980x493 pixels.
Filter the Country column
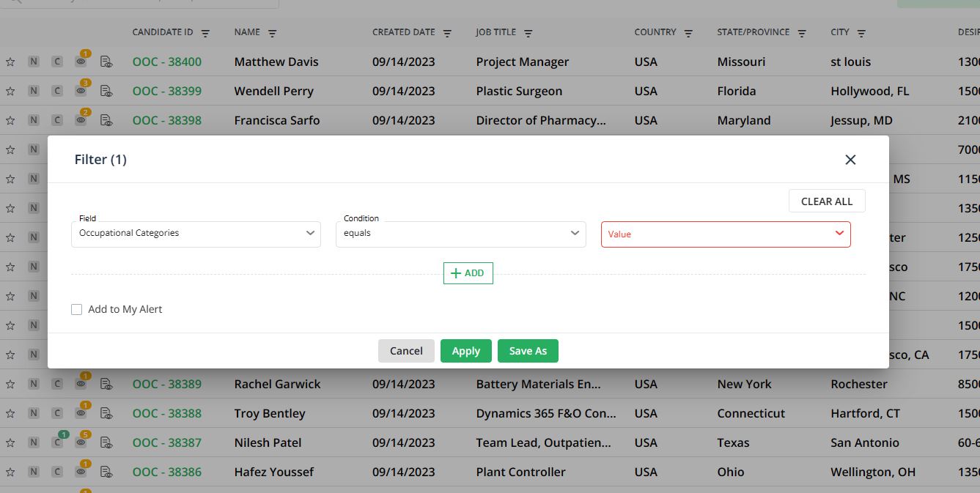[688, 33]
